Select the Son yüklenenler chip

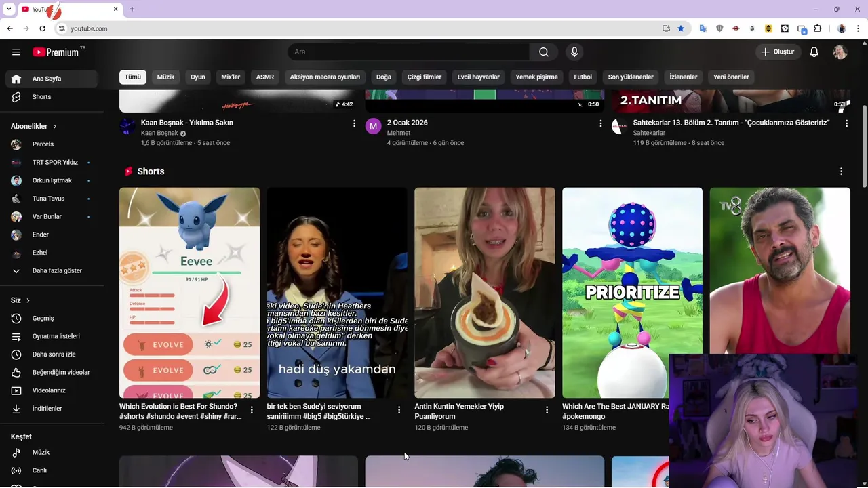631,77
